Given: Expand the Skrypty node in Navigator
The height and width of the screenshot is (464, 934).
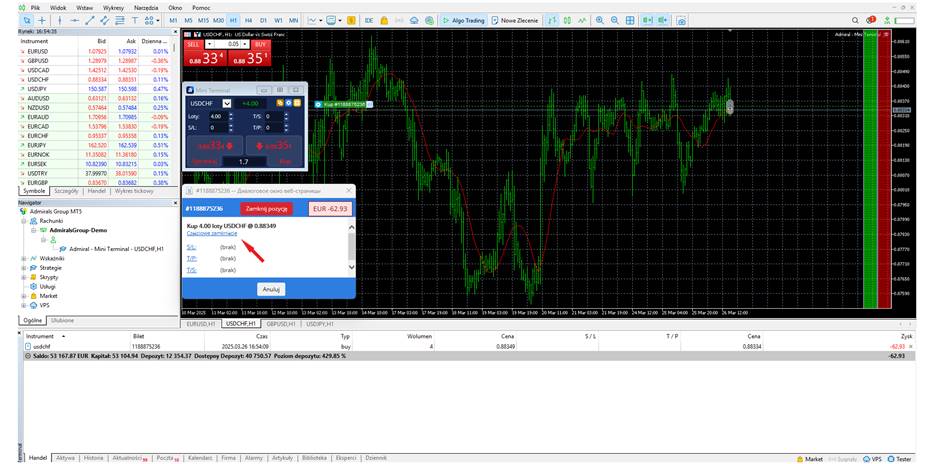Looking at the screenshot, I should pyautogui.click(x=24, y=277).
